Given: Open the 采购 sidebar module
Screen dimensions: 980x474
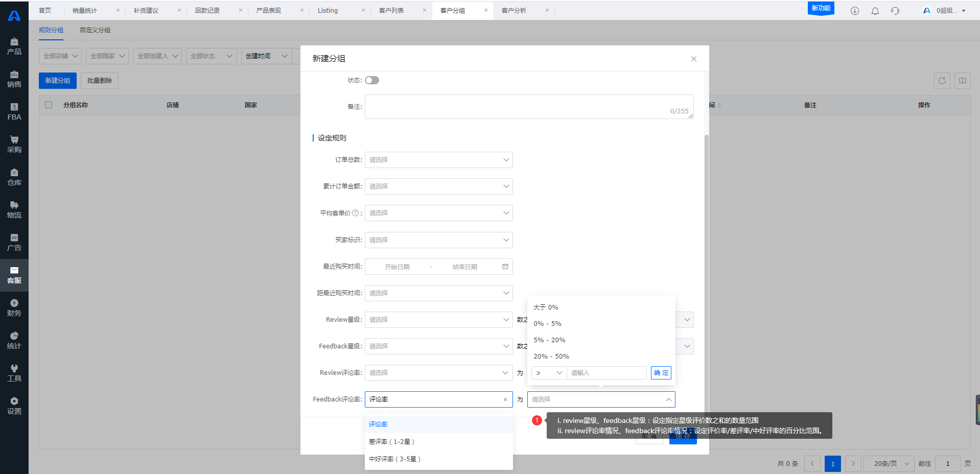Looking at the screenshot, I should [x=14, y=145].
